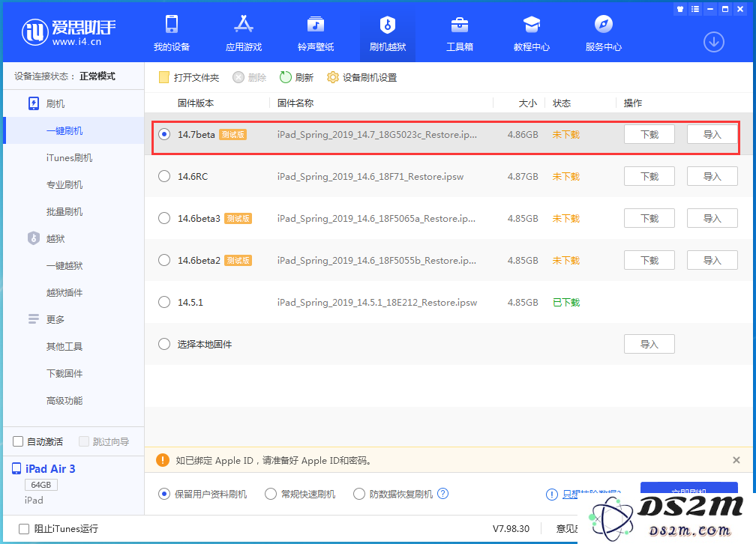Select the local firmware radio button
Screen dimensions: 756x544
[x=164, y=344]
